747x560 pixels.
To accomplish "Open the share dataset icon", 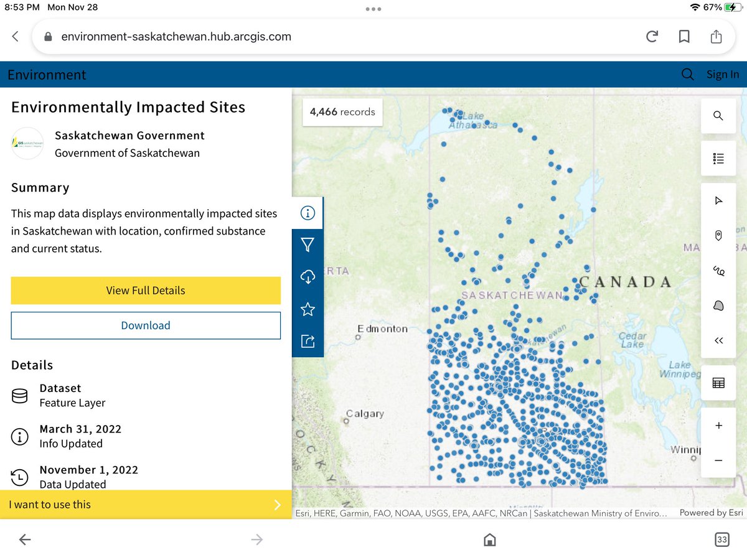I will tap(308, 341).
